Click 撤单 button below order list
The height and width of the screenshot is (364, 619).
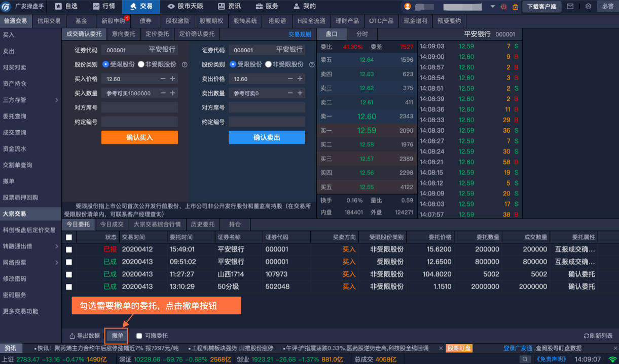tap(118, 336)
